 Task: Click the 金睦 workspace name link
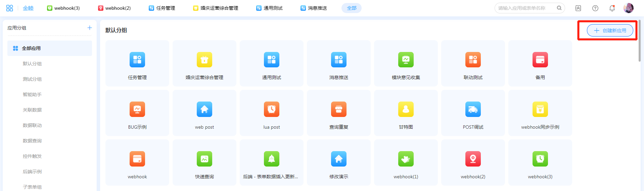[x=28, y=8]
